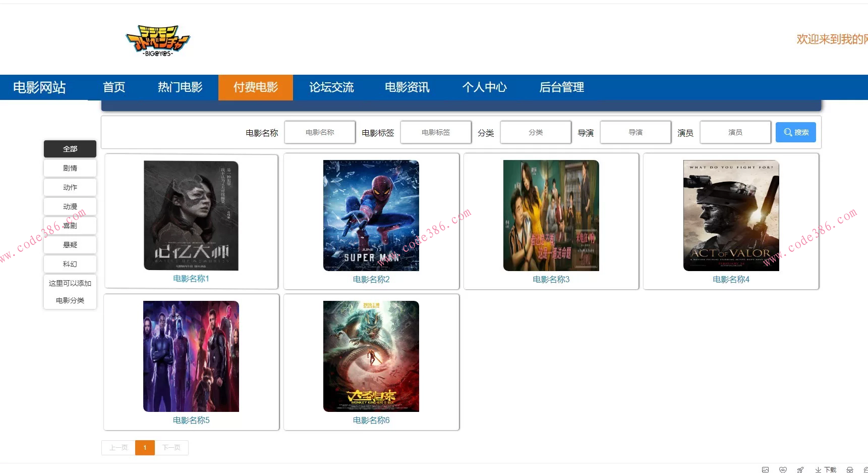Click the Super Man movie poster

coord(371,216)
